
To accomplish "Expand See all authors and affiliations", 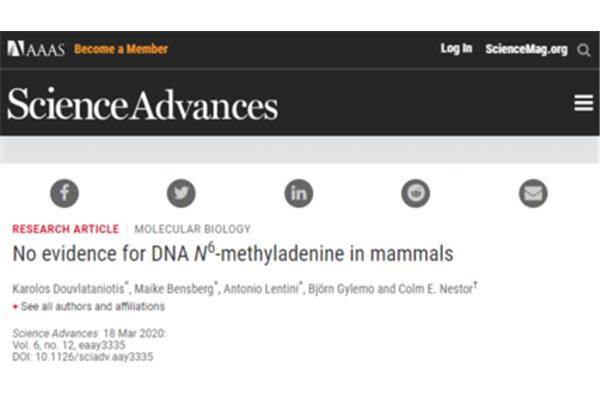I will click(89, 307).
